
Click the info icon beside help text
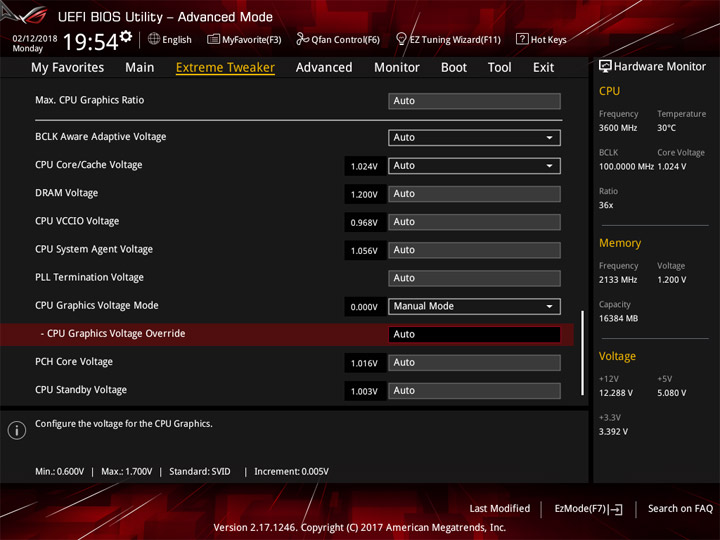pyautogui.click(x=17, y=430)
